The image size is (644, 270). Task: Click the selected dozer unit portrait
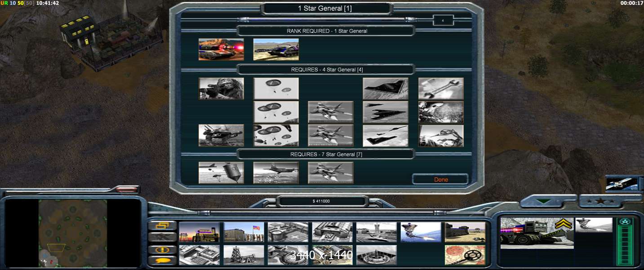tap(537, 233)
